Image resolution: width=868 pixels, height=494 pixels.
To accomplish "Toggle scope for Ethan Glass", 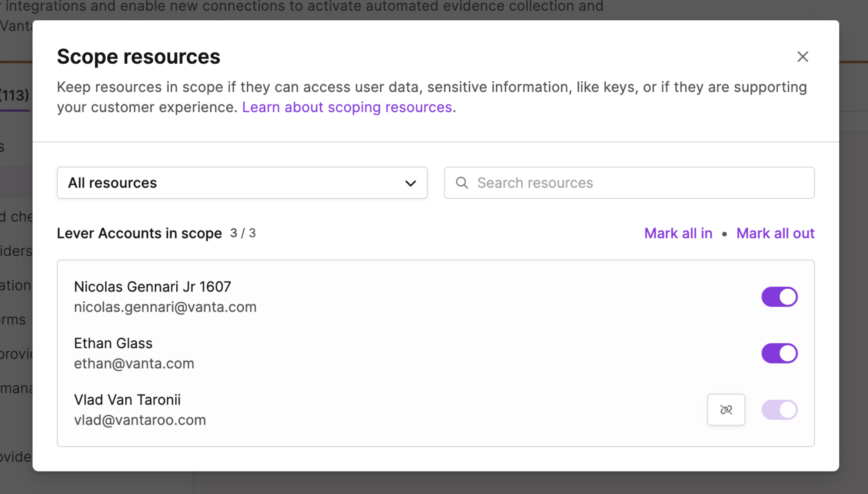I will pos(779,353).
